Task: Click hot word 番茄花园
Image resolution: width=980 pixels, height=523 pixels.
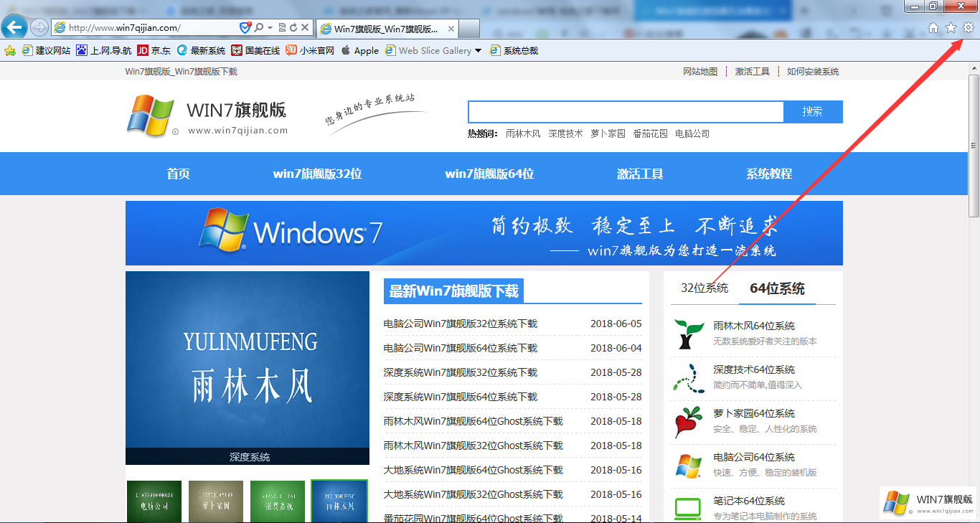Action: coord(650,133)
